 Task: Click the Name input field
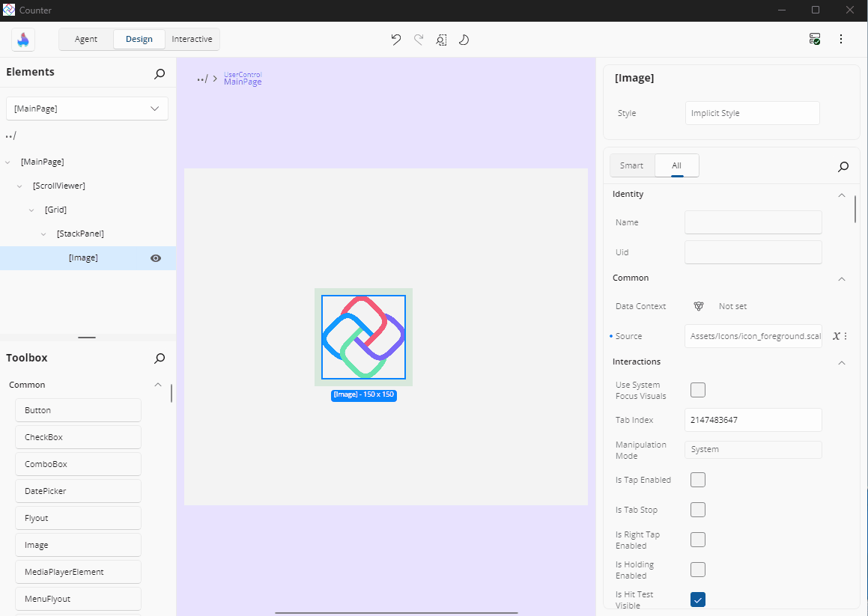(753, 222)
